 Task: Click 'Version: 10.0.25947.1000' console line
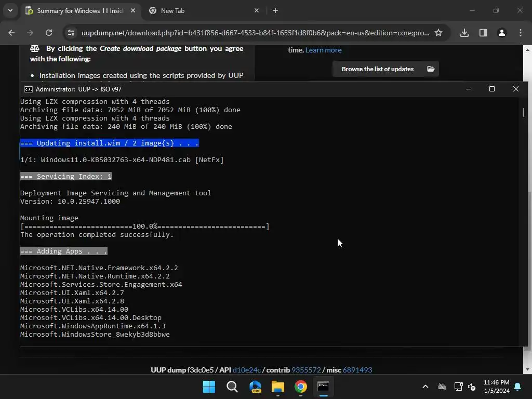click(x=70, y=201)
